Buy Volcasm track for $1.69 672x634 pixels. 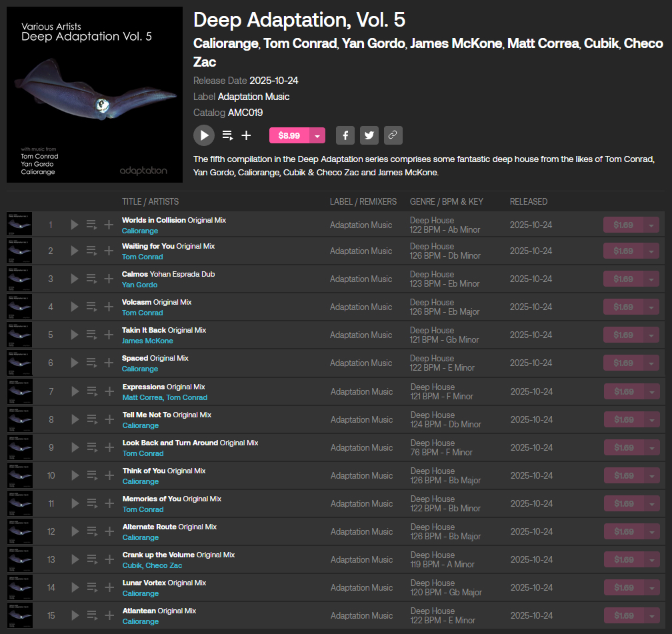(623, 307)
